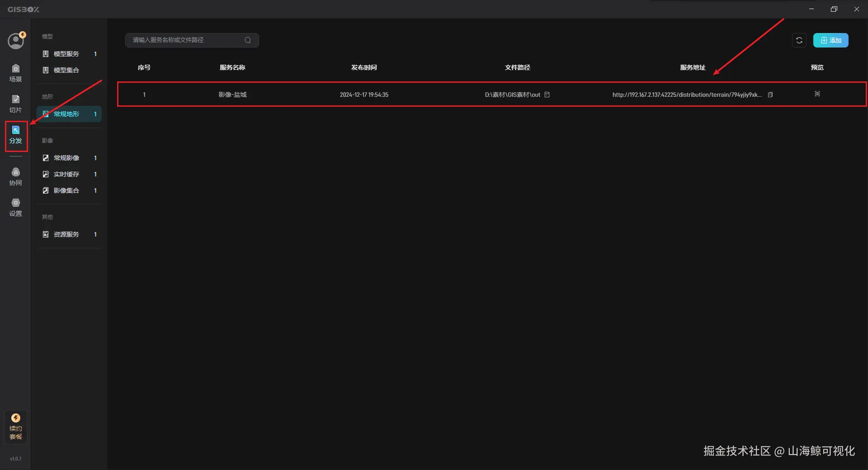Open the 协同 sidebar section
Viewport: 868px width, 470px height.
[15, 177]
